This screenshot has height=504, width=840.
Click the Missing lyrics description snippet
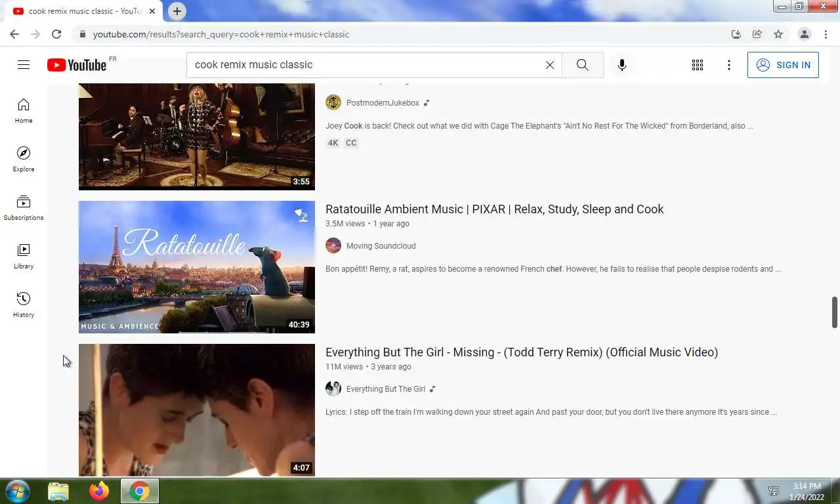[551, 412]
